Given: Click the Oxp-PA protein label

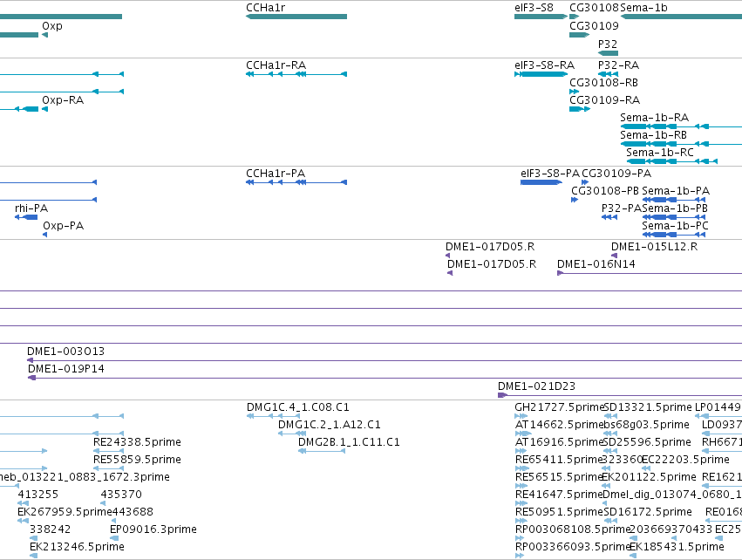Looking at the screenshot, I should [x=64, y=226].
